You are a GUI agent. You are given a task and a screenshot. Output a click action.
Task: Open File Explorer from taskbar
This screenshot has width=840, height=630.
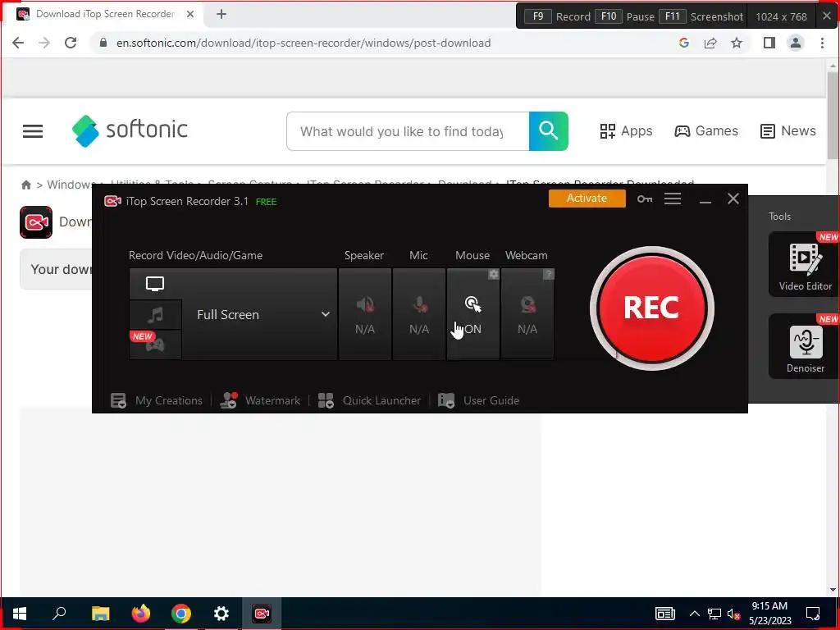click(100, 614)
